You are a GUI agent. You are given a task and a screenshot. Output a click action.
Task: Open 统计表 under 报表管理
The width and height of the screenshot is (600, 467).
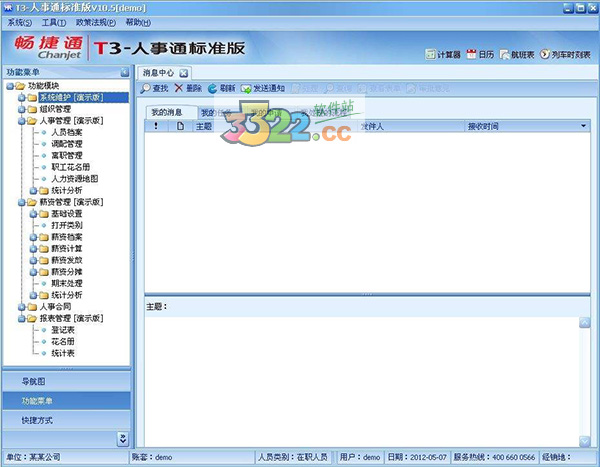[63, 353]
